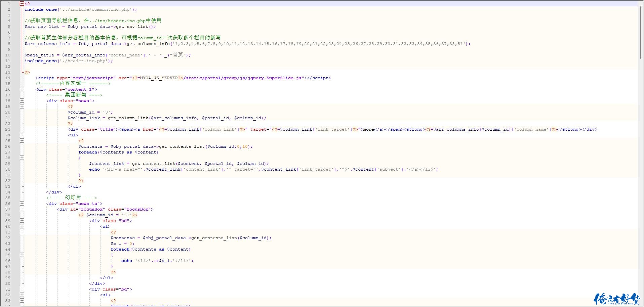Click get_columns_info function name on line 8

point(148,44)
